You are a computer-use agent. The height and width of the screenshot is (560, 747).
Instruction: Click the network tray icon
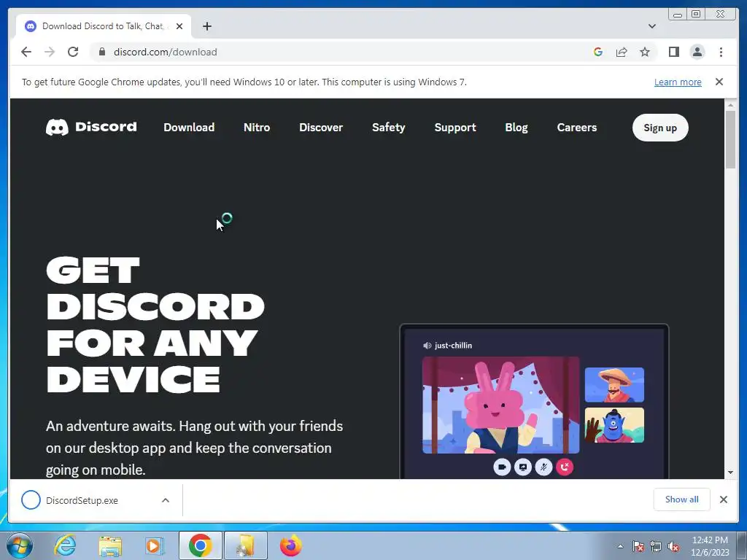656,547
